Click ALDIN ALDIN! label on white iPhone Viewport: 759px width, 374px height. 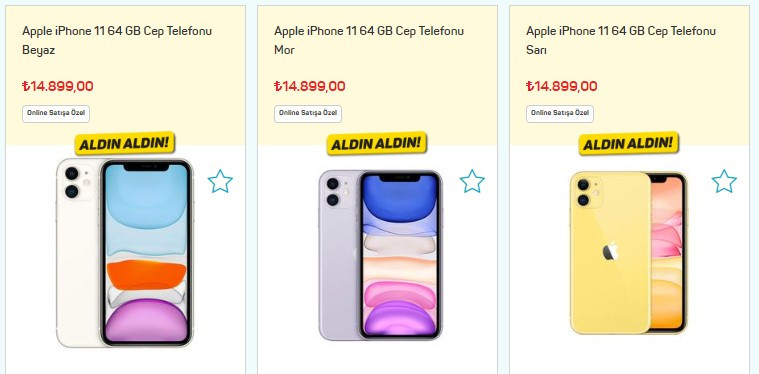pyautogui.click(x=124, y=143)
